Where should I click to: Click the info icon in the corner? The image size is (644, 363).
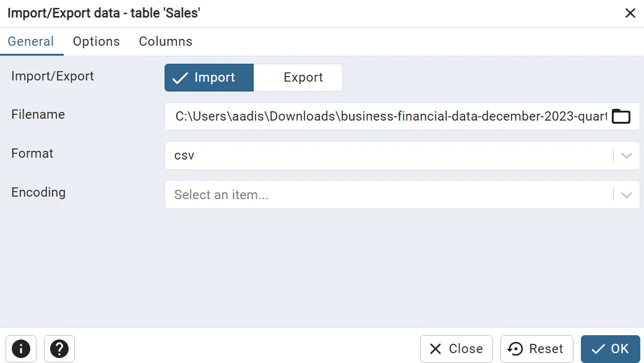(21, 349)
